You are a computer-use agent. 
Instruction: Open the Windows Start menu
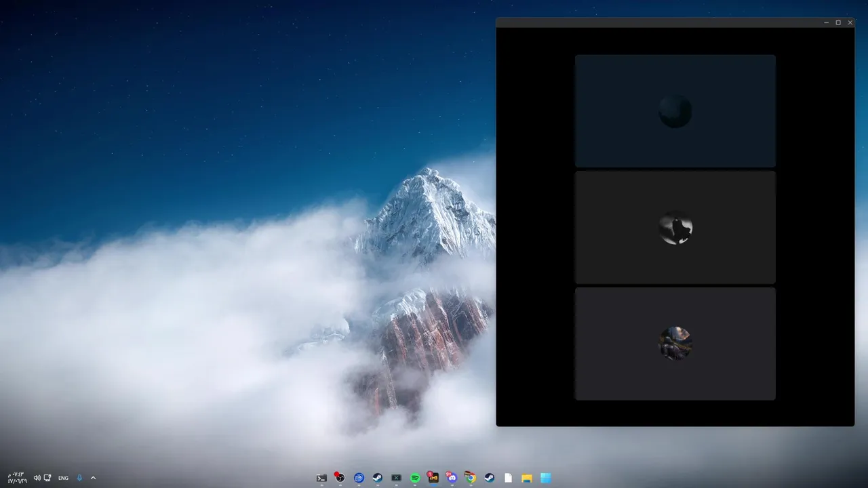[545, 478]
